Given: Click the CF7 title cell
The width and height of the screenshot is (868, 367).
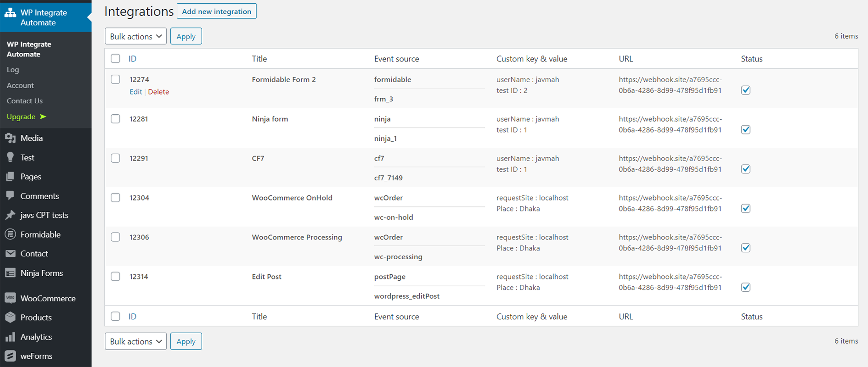Looking at the screenshot, I should [258, 158].
